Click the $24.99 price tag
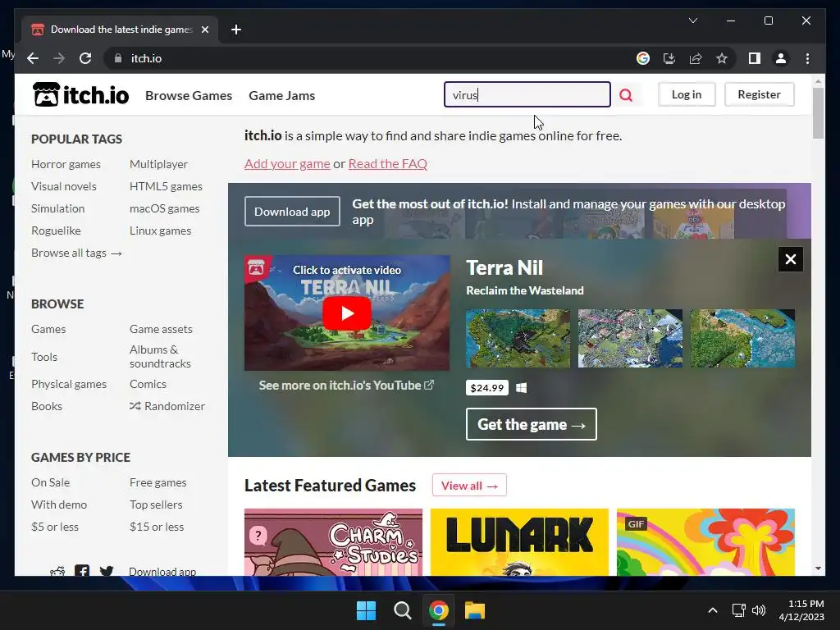This screenshot has width=840, height=630. tap(487, 388)
